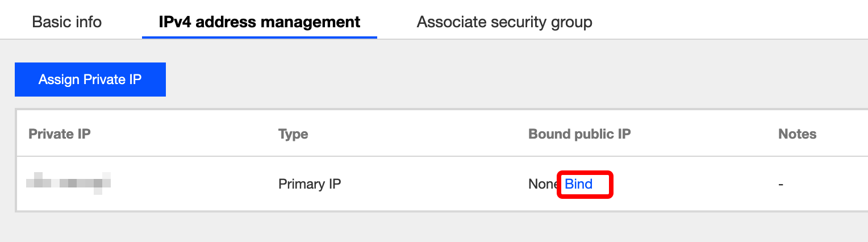Image resolution: width=868 pixels, height=242 pixels.
Task: Click the Primary IP table row
Action: click(398, 184)
